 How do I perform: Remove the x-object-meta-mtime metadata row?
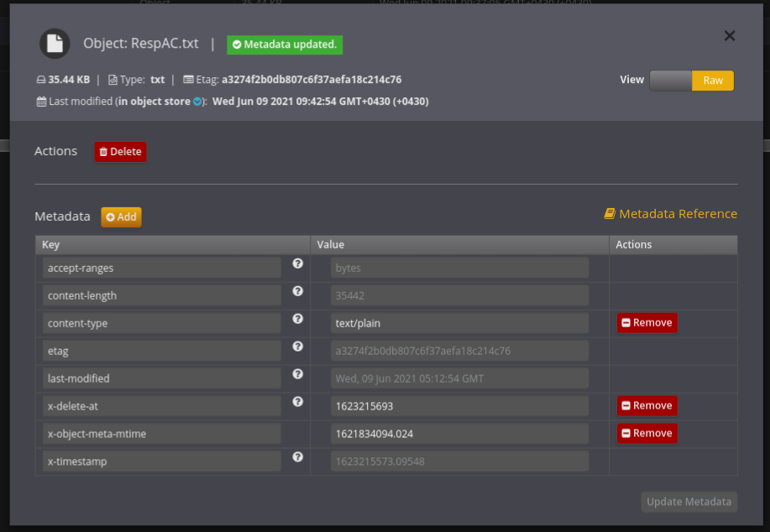(647, 434)
